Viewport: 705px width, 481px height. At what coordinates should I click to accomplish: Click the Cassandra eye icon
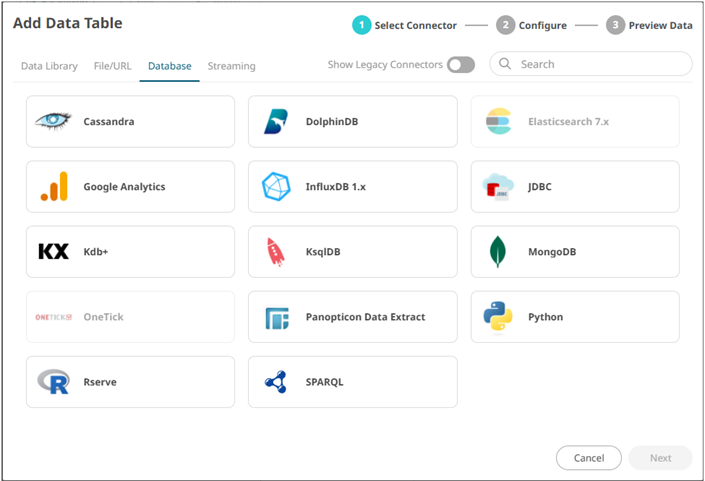click(x=53, y=122)
